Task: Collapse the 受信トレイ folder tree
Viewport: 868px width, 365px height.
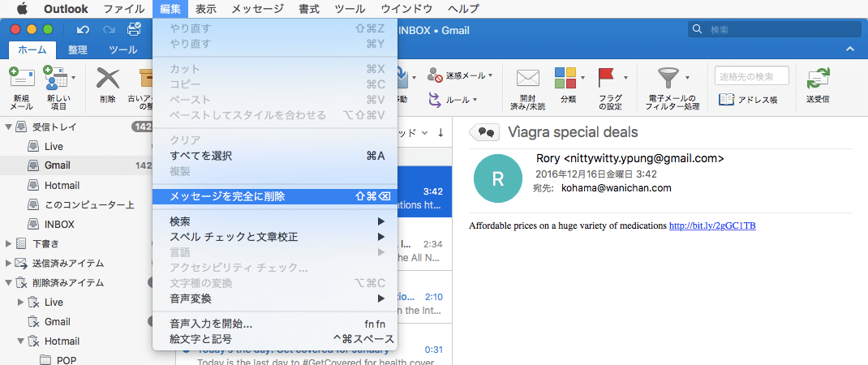Action: pyautogui.click(x=8, y=127)
